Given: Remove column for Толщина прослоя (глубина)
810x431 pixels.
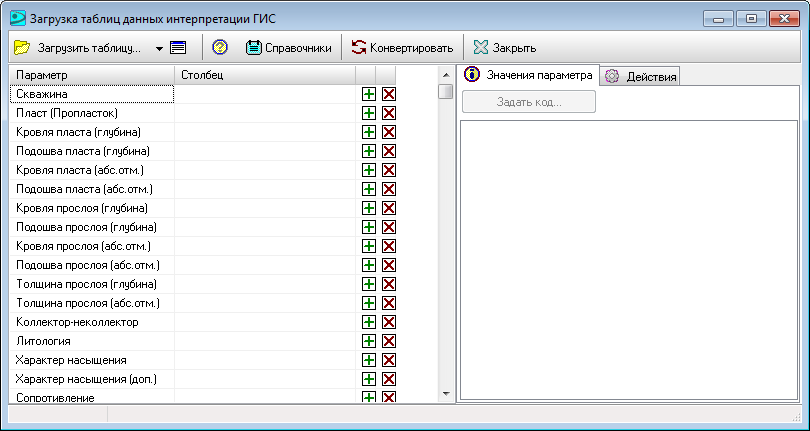Looking at the screenshot, I should tap(389, 284).
